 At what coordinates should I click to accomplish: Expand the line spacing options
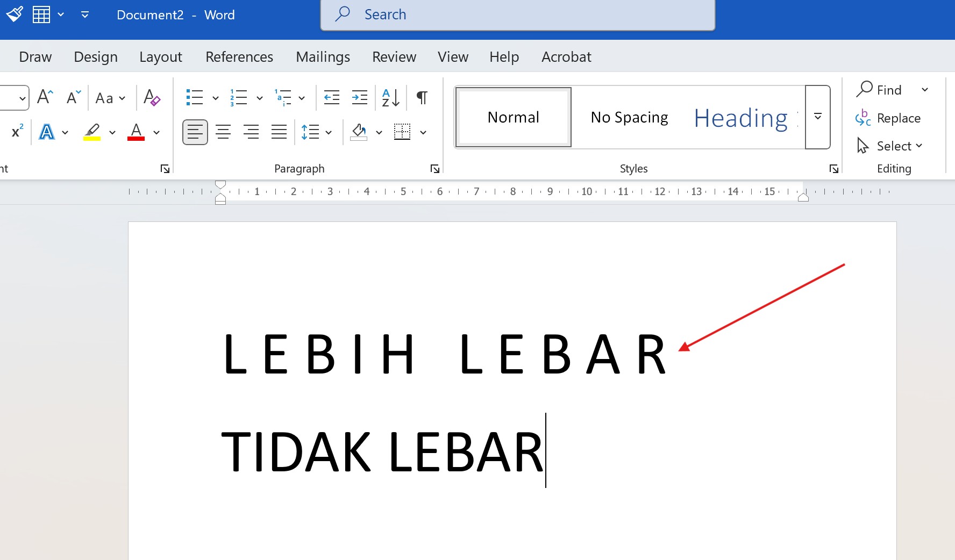click(329, 132)
